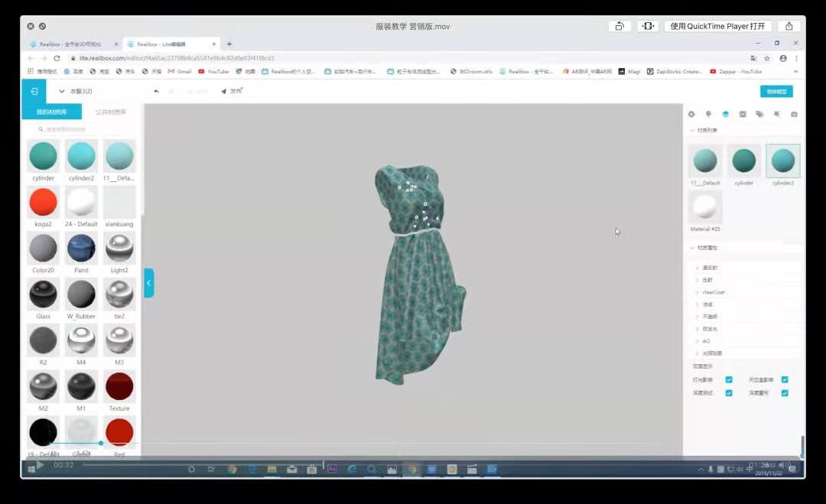Viewport: 826px width, 504px height.
Task: Expand the clearCoat property section
Action: coord(713,292)
